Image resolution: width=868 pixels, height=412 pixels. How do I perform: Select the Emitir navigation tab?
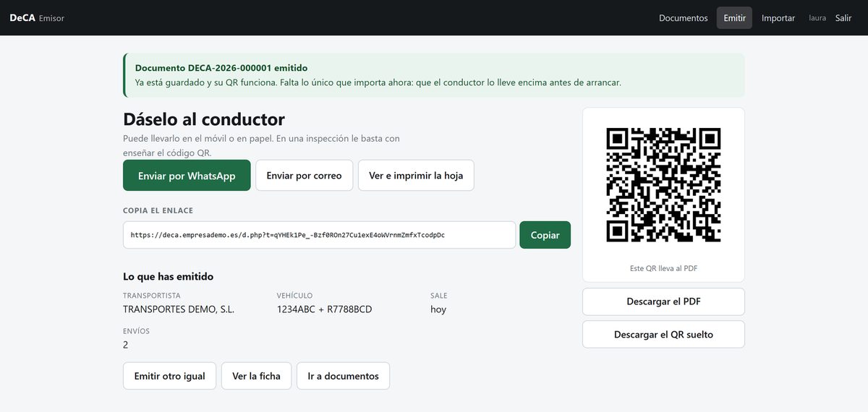pyautogui.click(x=734, y=18)
